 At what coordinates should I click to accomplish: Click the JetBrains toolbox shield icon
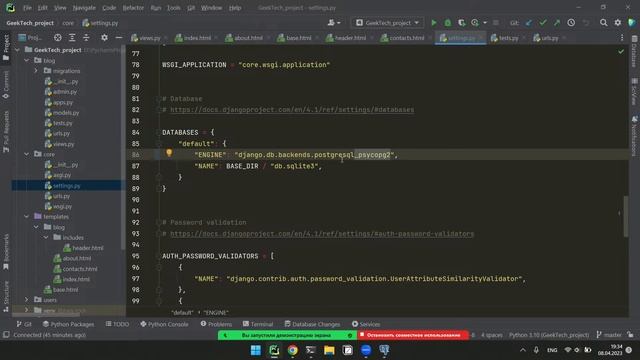[x=632, y=23]
